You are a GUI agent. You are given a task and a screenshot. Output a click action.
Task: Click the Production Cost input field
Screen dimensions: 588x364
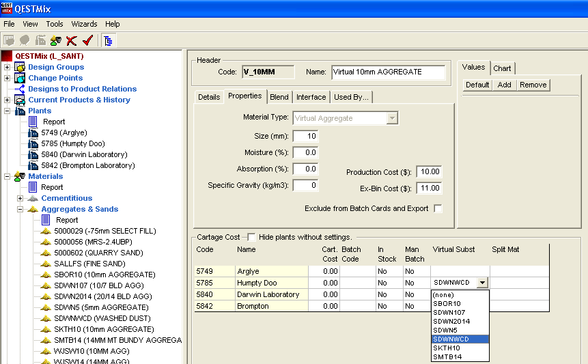coord(430,172)
